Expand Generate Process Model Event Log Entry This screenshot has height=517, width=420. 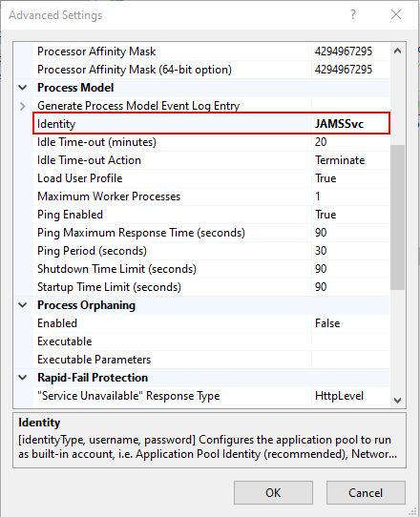click(23, 106)
